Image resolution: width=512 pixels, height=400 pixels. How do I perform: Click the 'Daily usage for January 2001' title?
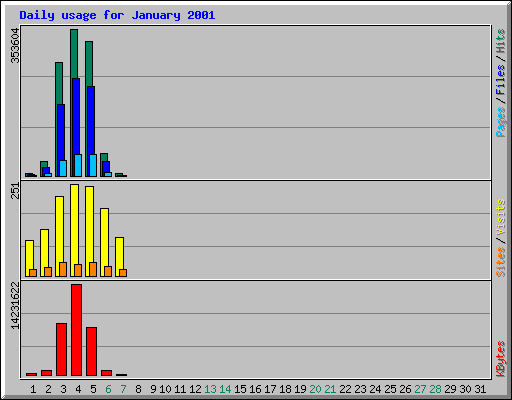[117, 15]
